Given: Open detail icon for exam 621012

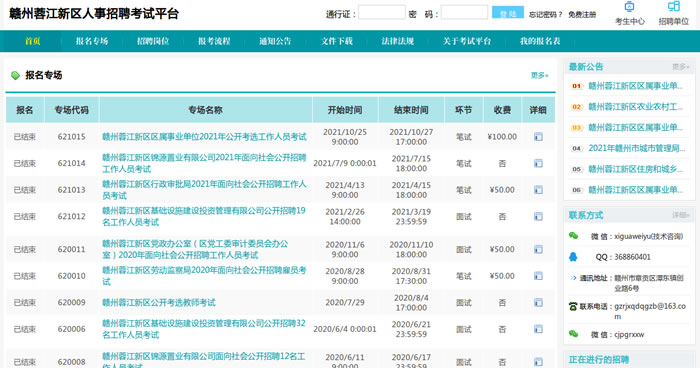Looking at the screenshot, I should pos(538,217).
